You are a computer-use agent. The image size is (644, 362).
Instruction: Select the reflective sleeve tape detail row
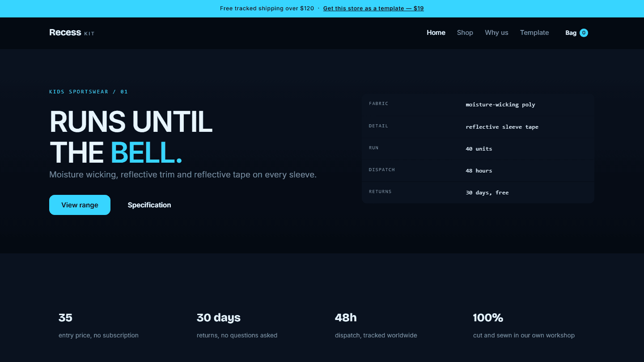[x=478, y=127]
